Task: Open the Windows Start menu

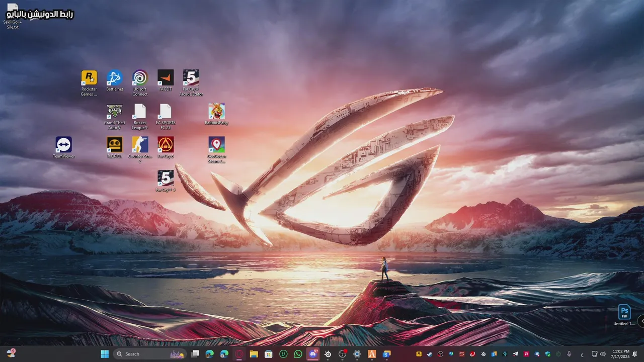Action: coord(105,354)
